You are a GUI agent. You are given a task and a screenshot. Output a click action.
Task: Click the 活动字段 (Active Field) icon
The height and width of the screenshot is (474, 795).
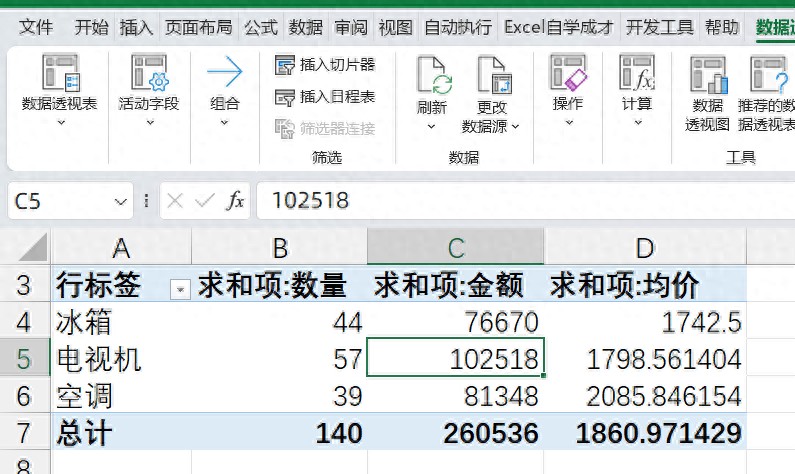(148, 73)
